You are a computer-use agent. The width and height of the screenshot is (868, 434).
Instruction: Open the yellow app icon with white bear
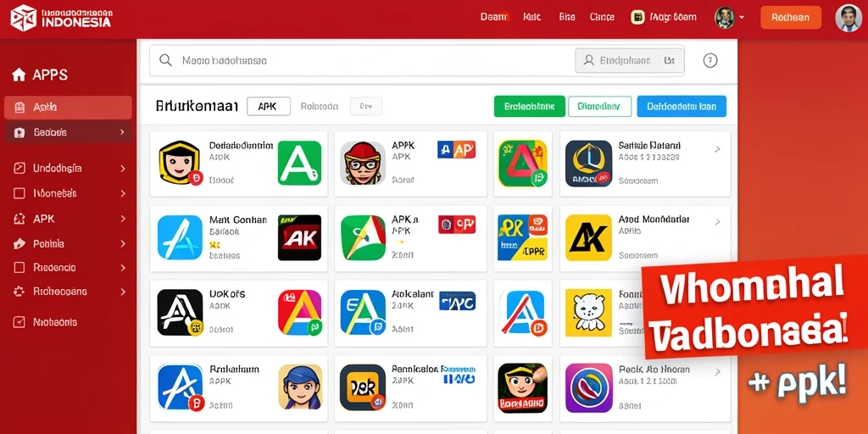[588, 313]
